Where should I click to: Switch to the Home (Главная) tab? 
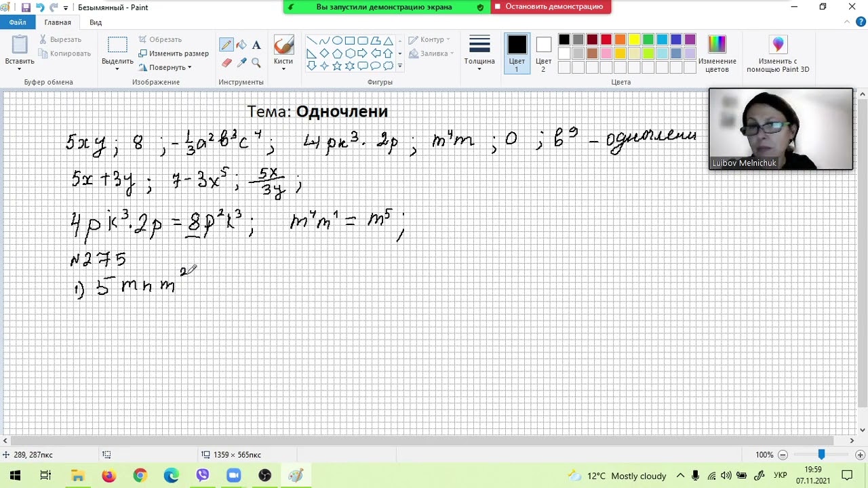58,22
